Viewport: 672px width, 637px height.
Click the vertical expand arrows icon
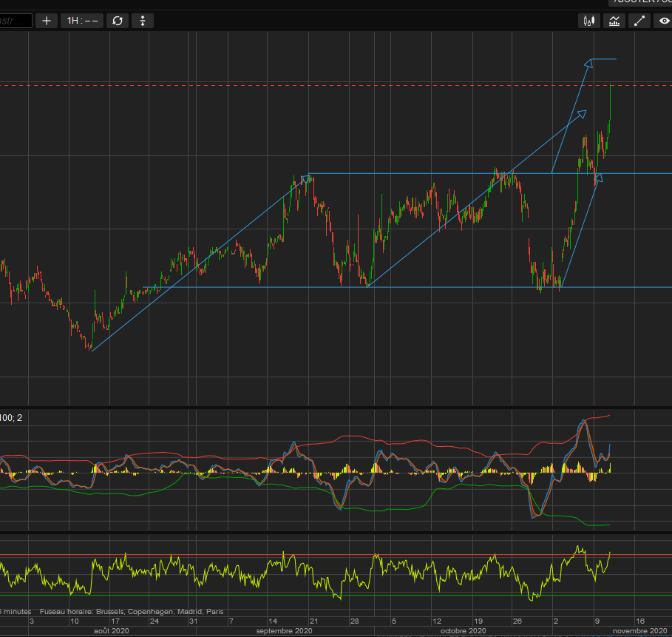[x=142, y=21]
